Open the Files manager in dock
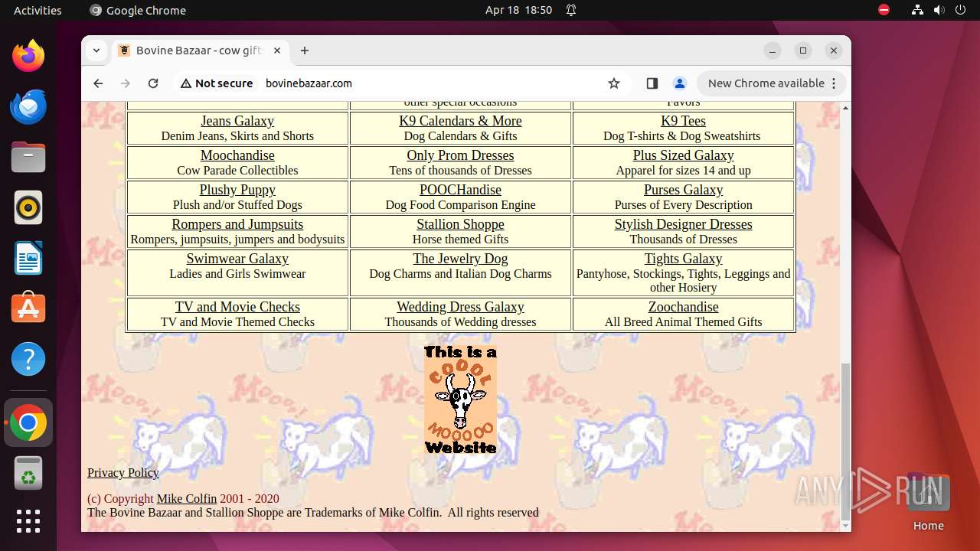This screenshot has width=980, height=551. point(28,157)
